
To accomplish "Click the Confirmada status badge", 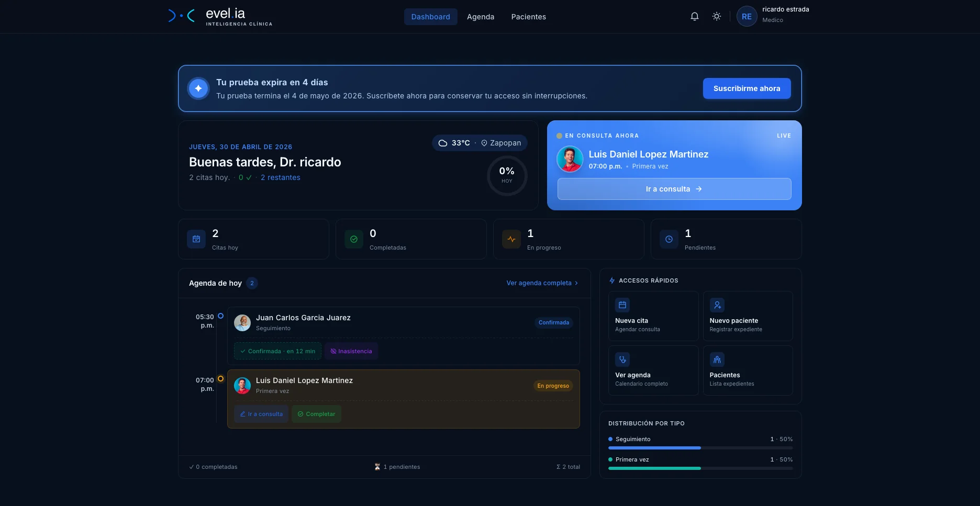I will click(x=554, y=323).
